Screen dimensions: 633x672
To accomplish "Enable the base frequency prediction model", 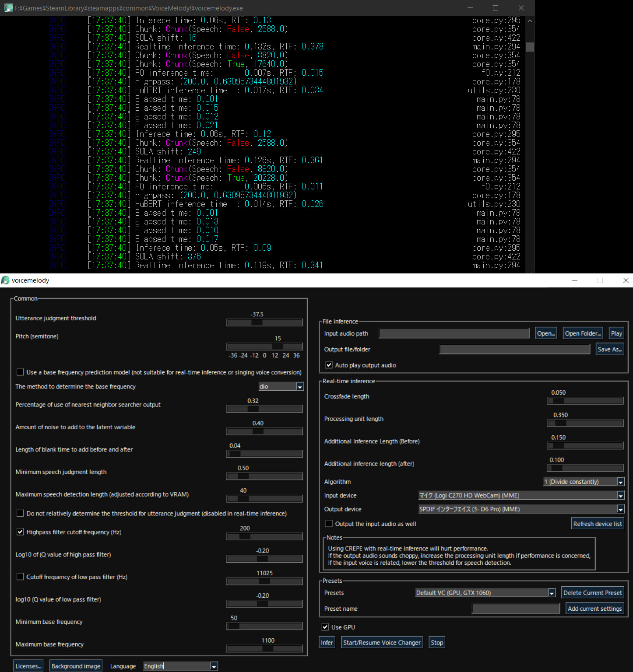I will coord(20,371).
